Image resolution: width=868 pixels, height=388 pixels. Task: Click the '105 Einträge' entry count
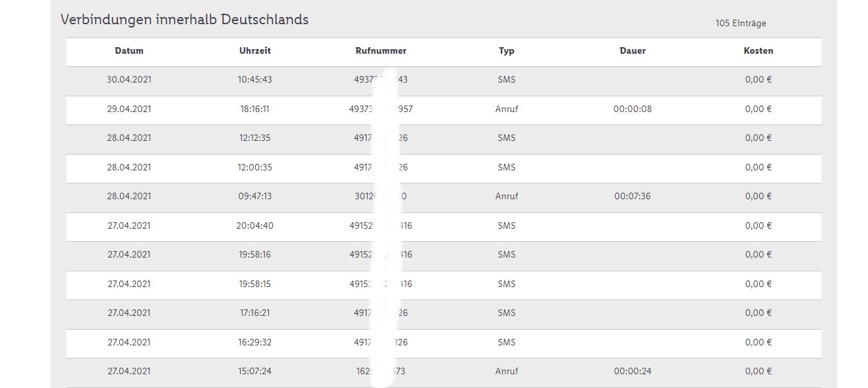point(741,24)
